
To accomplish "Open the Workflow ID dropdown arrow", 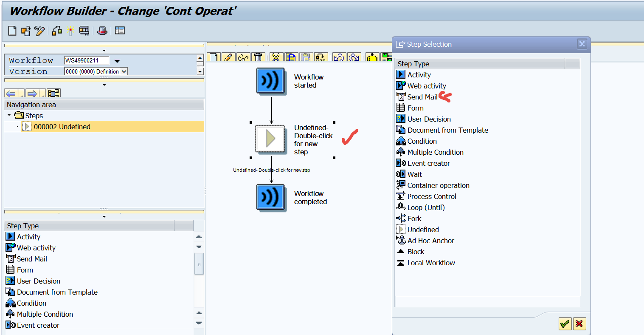I will tap(118, 61).
